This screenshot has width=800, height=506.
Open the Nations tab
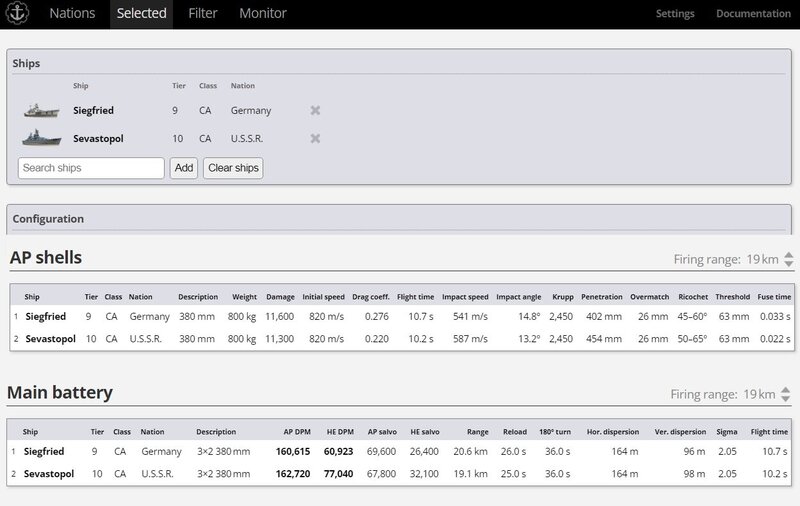coord(72,13)
